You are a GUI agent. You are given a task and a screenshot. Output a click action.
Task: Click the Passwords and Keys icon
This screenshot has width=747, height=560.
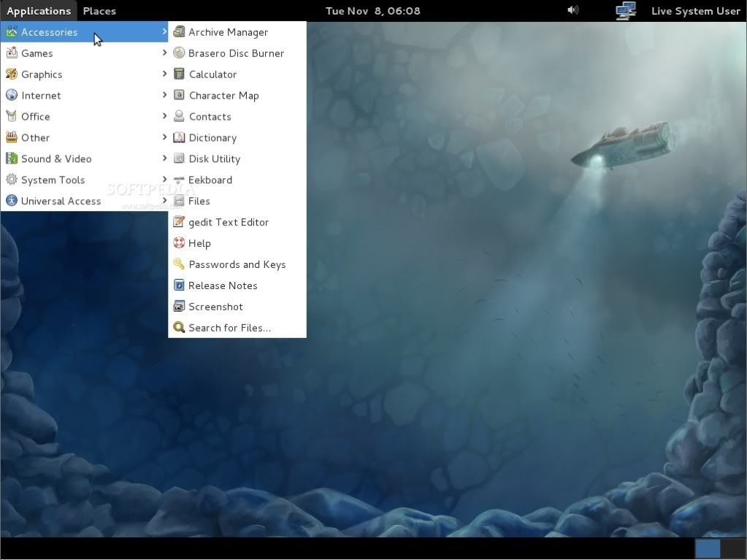(x=179, y=264)
